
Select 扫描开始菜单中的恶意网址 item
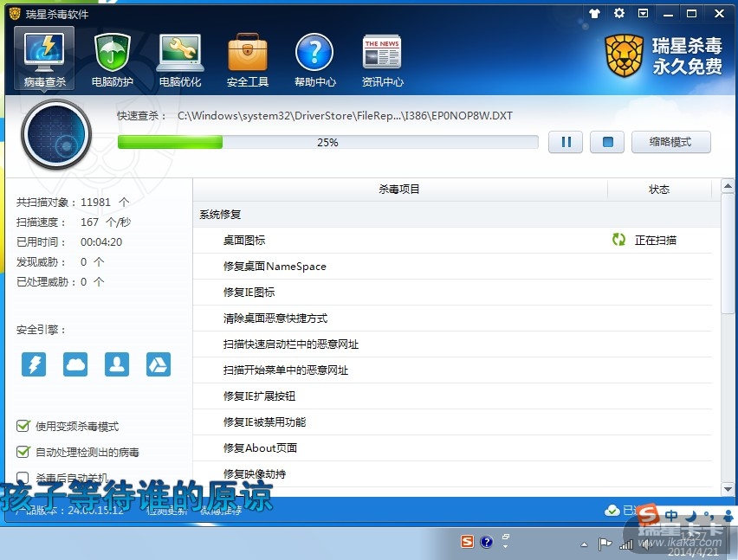[453, 370]
